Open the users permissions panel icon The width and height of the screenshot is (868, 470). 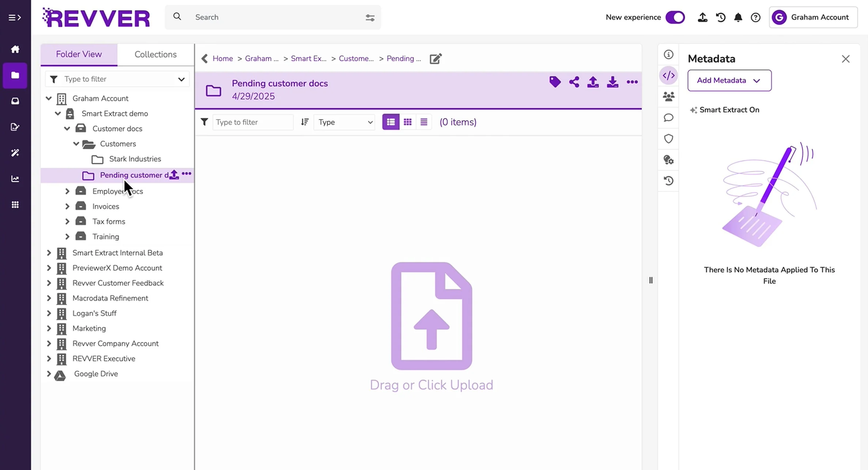[x=668, y=96]
